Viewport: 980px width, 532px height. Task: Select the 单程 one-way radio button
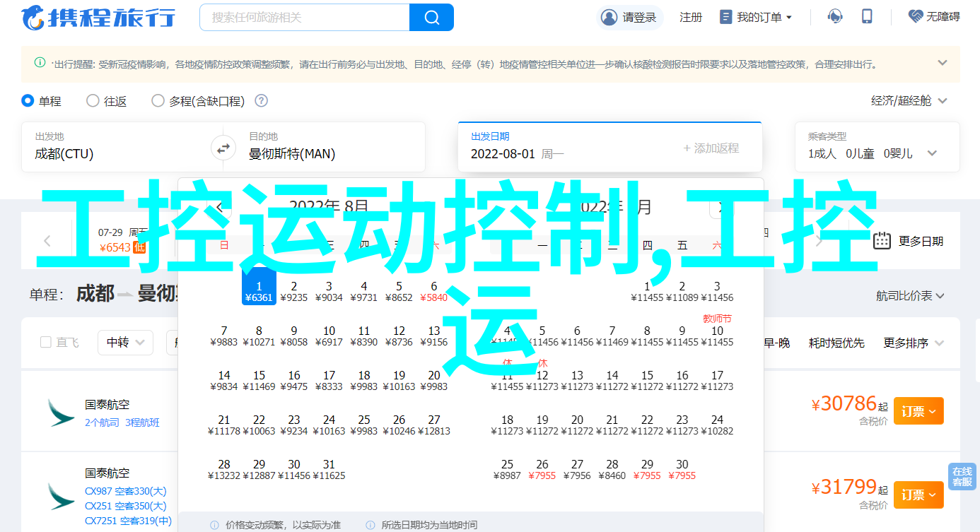[28, 101]
